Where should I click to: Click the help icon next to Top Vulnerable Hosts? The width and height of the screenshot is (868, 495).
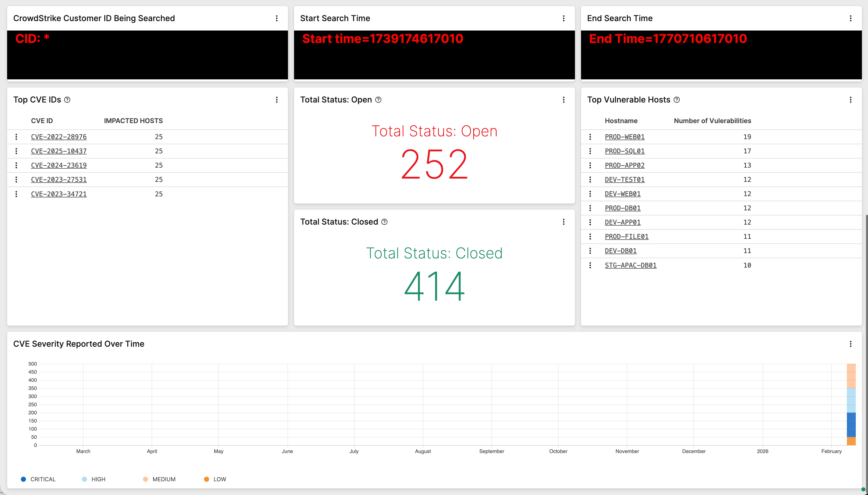coord(677,100)
